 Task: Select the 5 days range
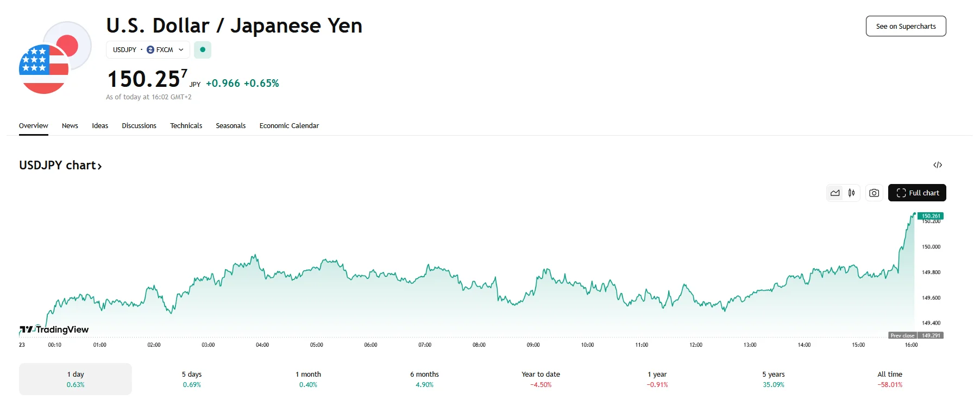192,379
